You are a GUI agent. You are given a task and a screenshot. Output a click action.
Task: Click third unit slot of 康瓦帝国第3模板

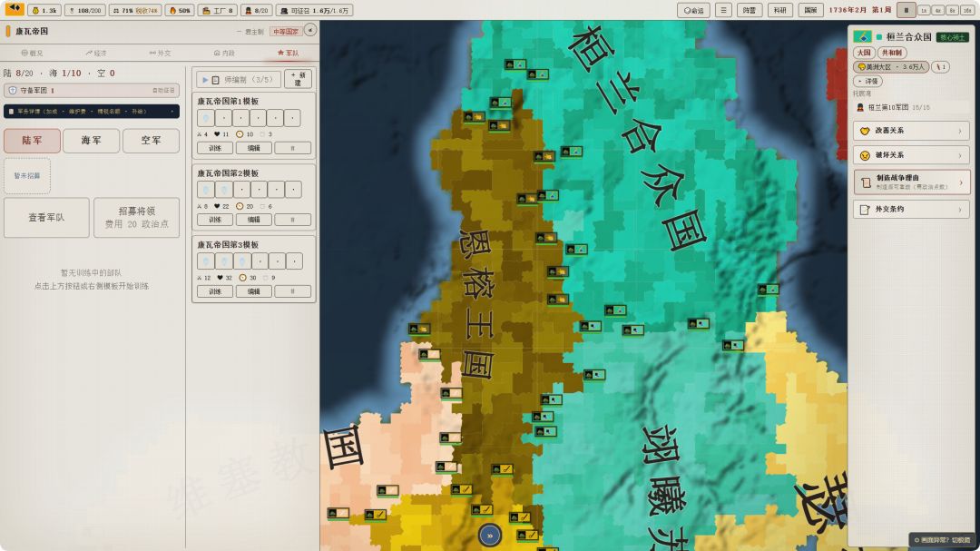click(x=242, y=261)
